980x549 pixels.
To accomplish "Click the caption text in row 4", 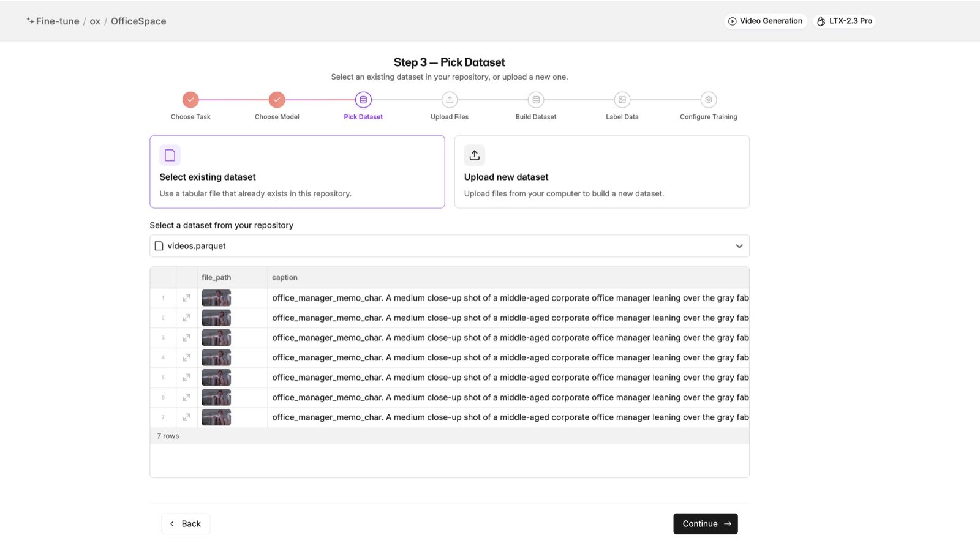I will (x=510, y=357).
